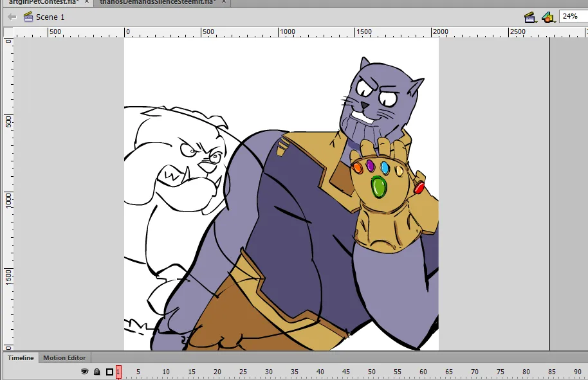Toggle show all layers as outlines square
The height and width of the screenshot is (380, 588).
coord(109,372)
